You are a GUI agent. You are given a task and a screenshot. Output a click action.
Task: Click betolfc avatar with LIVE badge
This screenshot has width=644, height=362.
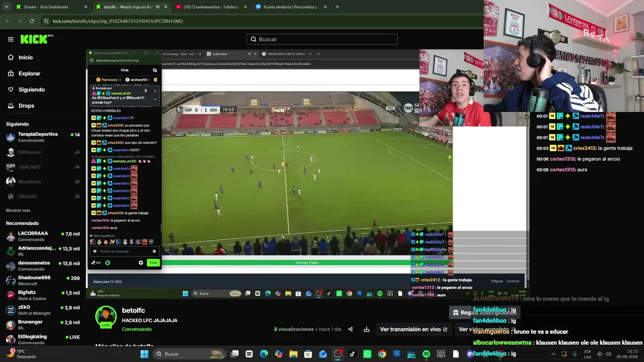106,317
